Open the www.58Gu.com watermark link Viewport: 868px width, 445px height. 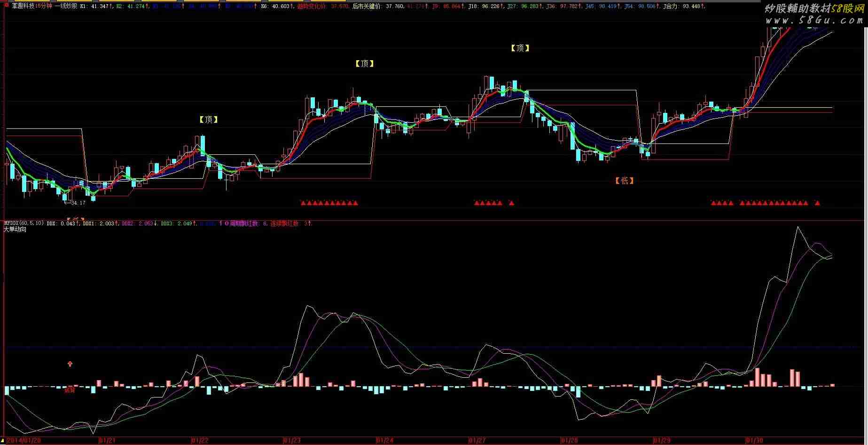[x=814, y=20]
